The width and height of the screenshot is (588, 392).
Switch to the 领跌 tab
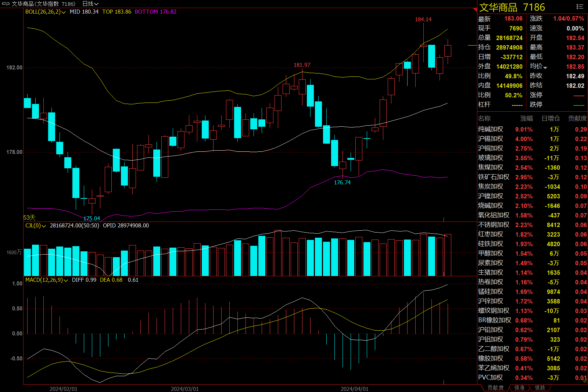pyautogui.click(x=540, y=388)
